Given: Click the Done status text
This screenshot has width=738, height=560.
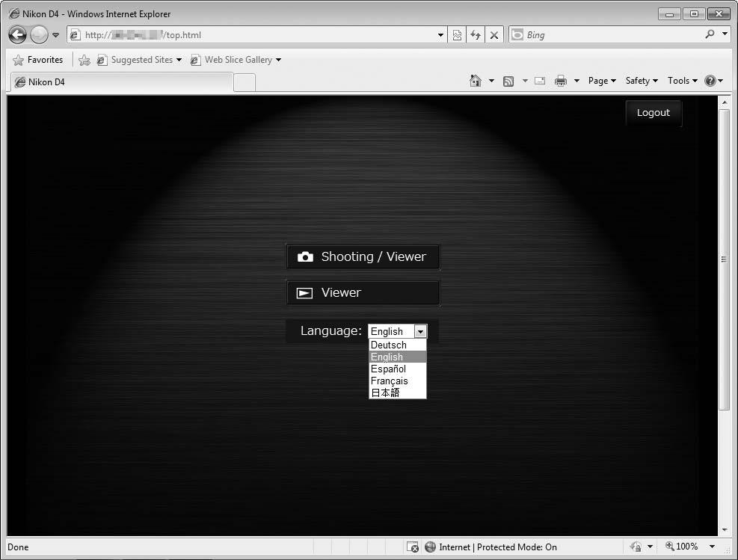Looking at the screenshot, I should tap(19, 547).
